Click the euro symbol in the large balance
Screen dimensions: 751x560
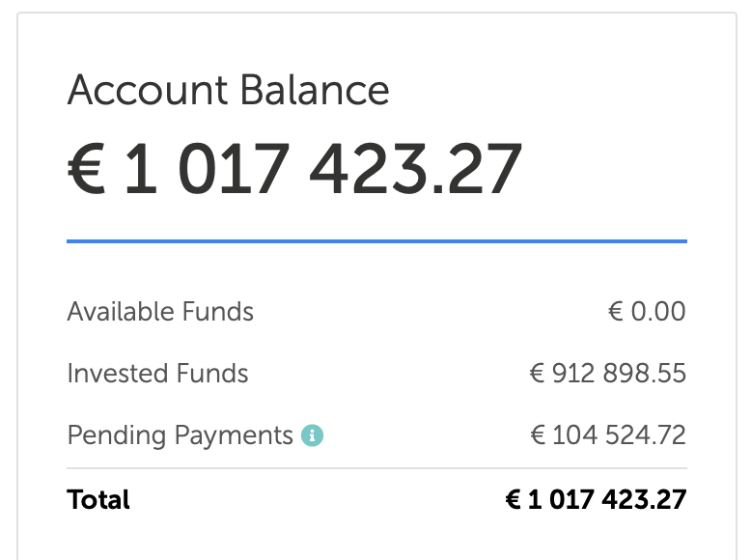[x=88, y=170]
